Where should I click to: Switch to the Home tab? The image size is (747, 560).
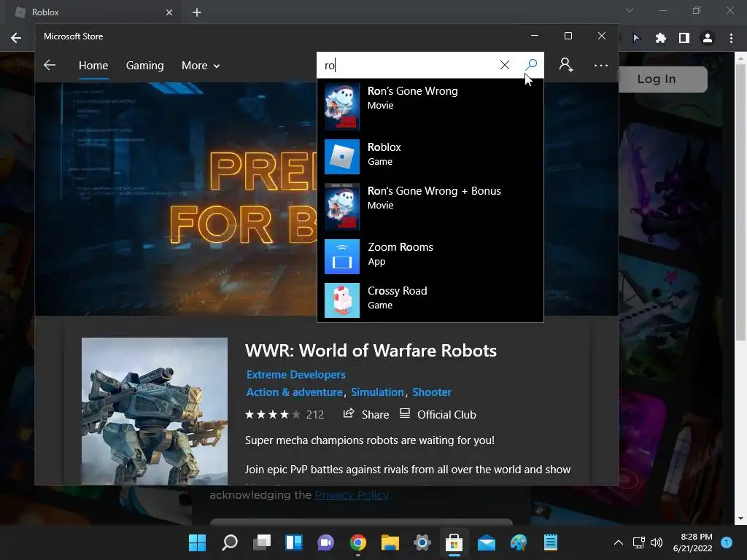click(93, 66)
